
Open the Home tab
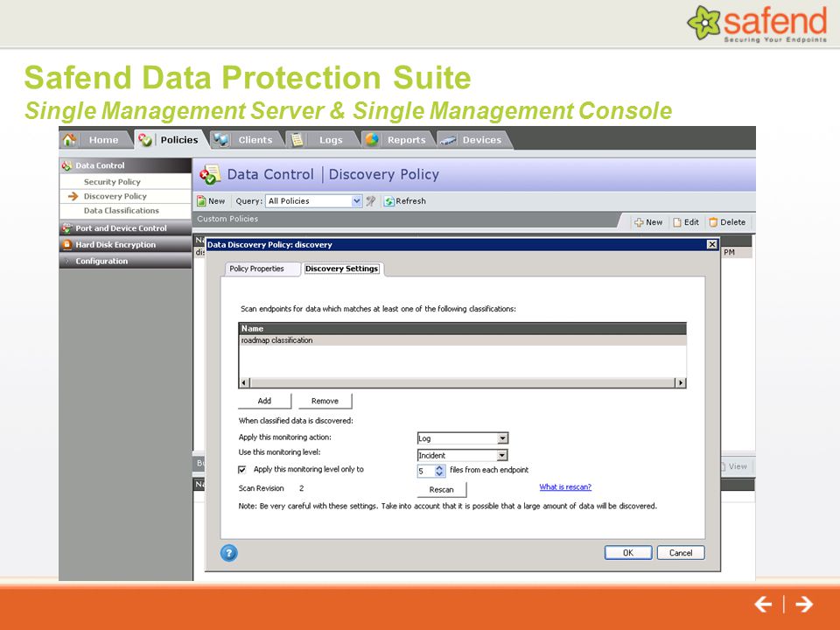pyautogui.click(x=96, y=140)
